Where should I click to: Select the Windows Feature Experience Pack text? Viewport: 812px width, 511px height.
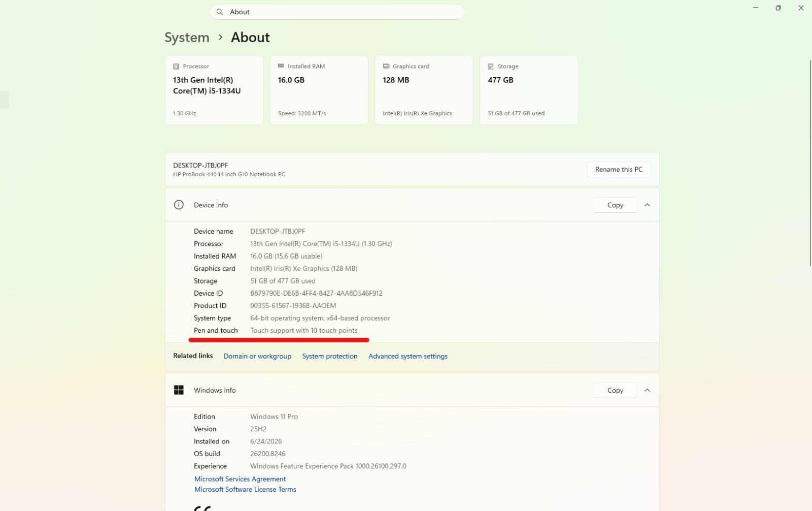tap(328, 466)
